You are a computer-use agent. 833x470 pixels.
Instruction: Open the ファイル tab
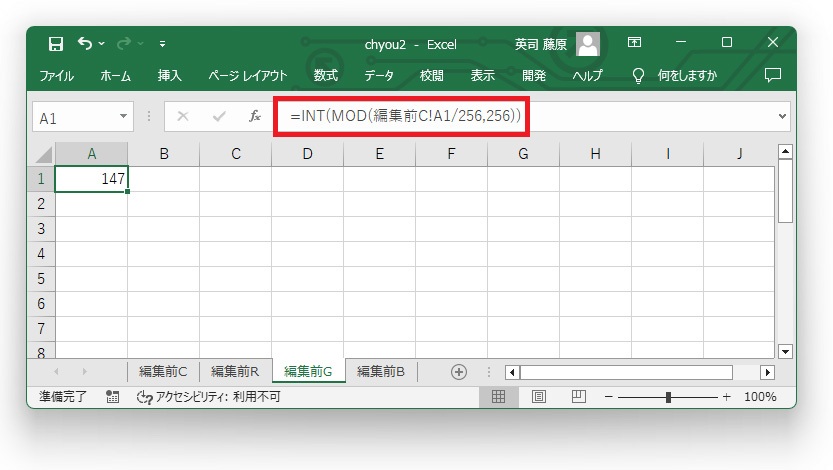click(x=56, y=76)
